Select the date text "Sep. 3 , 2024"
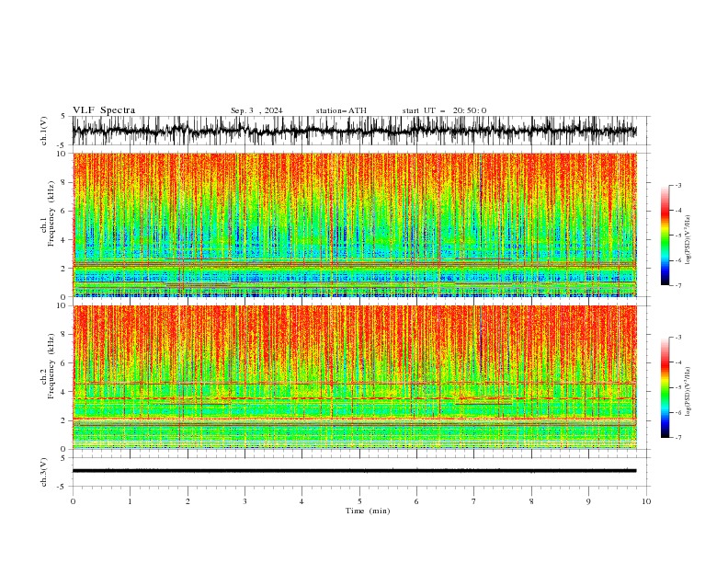 pyautogui.click(x=256, y=110)
